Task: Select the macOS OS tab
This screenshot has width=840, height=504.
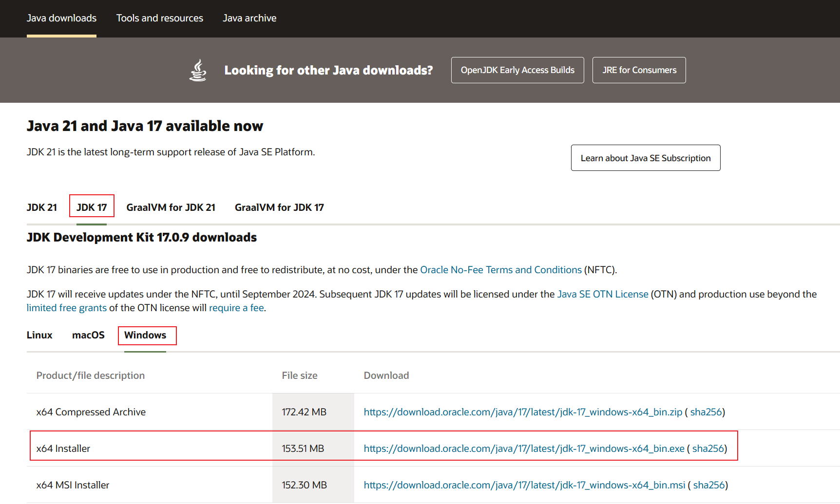Action: (88, 335)
